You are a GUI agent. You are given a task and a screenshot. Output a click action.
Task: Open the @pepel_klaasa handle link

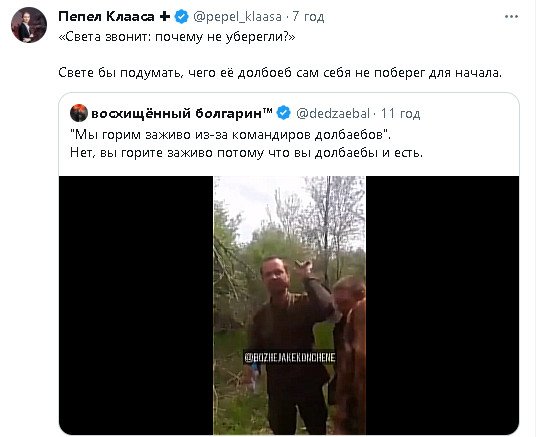[237, 16]
